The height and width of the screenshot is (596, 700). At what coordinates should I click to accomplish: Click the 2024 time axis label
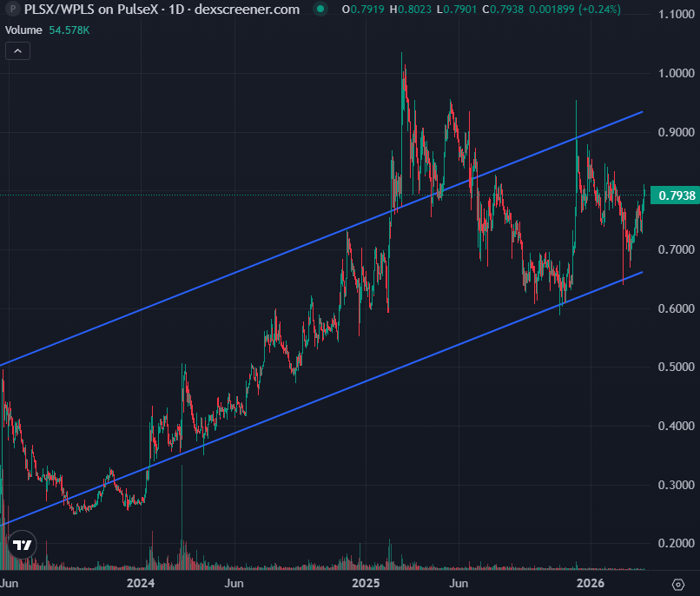coord(140,583)
